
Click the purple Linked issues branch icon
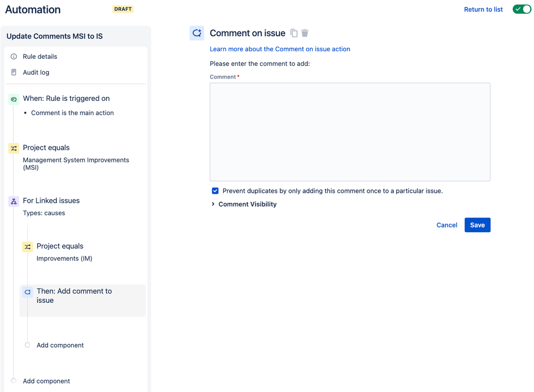(x=14, y=201)
